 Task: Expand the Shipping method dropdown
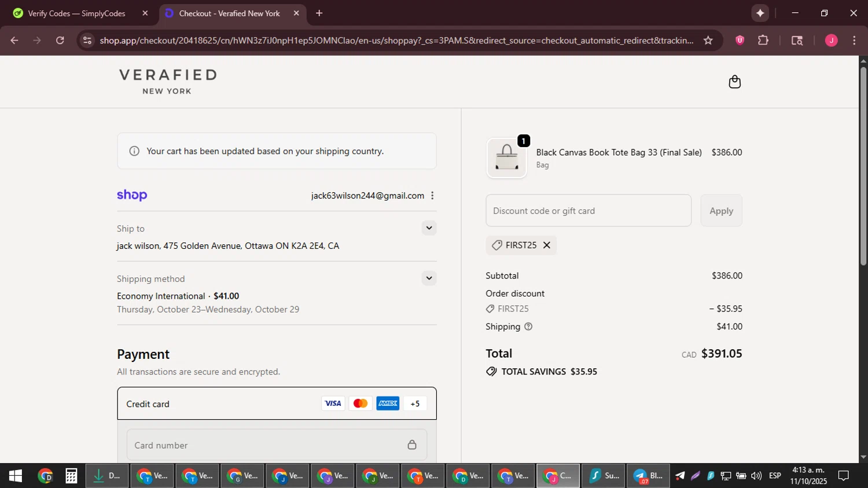pyautogui.click(x=429, y=278)
